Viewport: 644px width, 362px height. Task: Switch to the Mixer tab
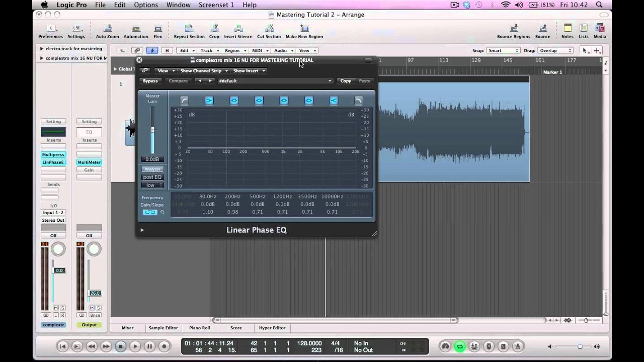point(128,328)
